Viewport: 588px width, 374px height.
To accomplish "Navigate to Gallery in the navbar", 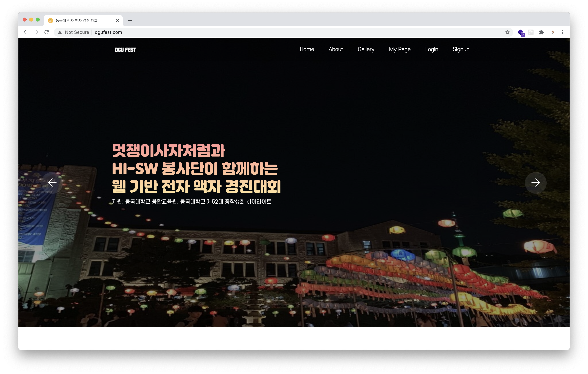I will pos(366,49).
